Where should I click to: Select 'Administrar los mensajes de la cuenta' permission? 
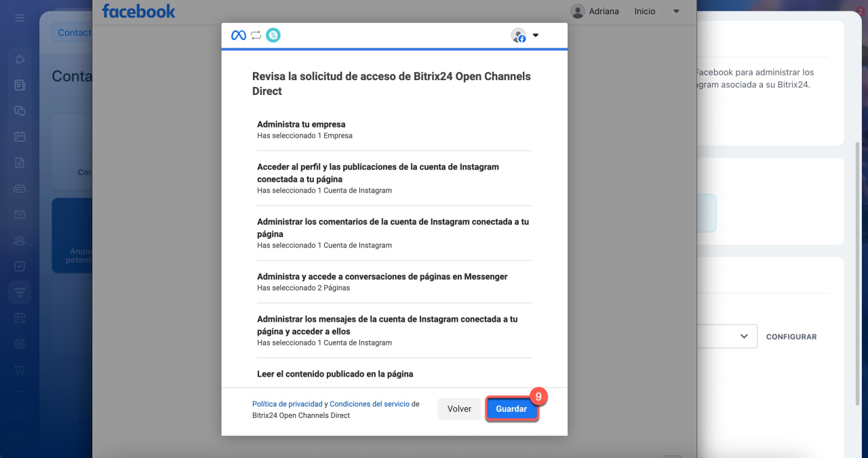click(x=387, y=325)
